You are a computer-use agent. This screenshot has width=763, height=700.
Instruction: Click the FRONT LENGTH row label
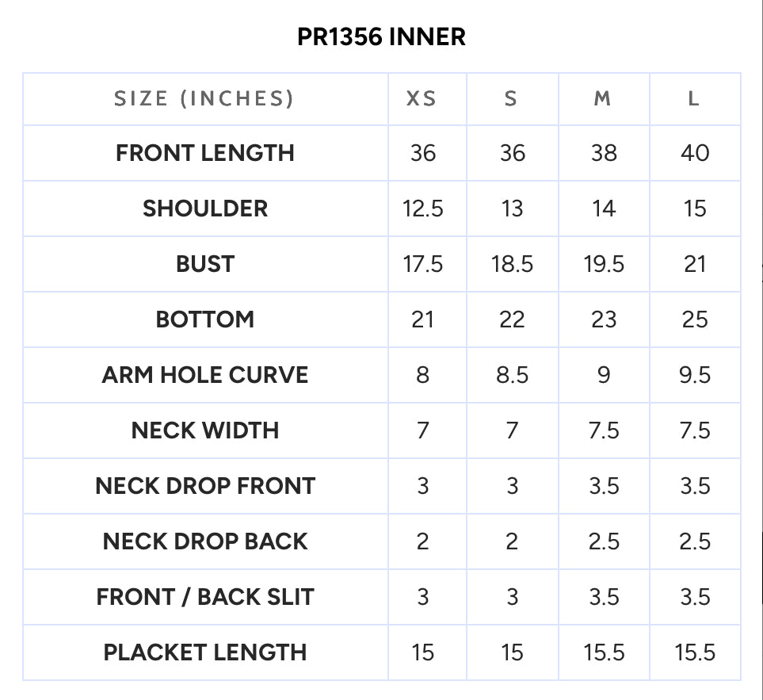(205, 153)
